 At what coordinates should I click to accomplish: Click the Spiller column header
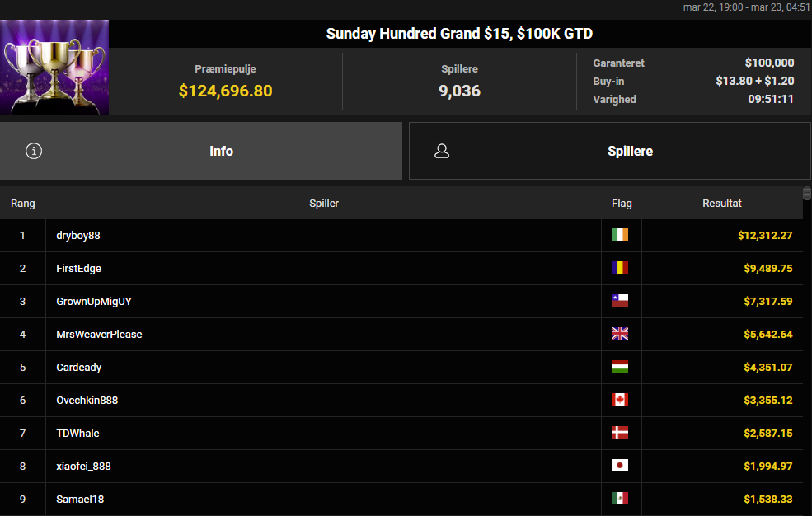click(324, 203)
